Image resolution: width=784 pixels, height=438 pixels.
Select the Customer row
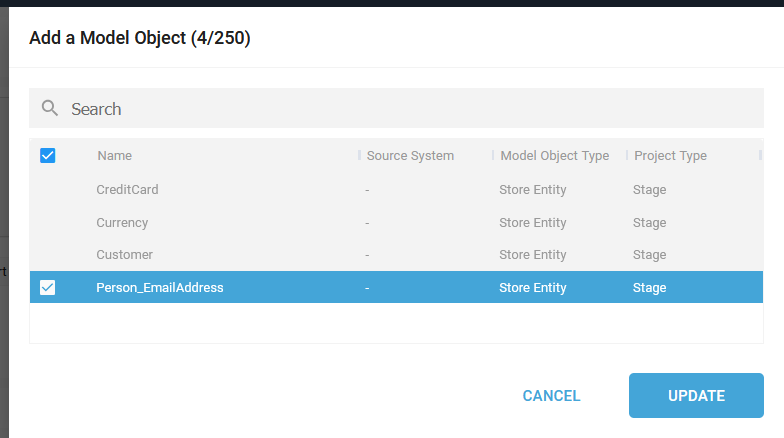pos(396,254)
